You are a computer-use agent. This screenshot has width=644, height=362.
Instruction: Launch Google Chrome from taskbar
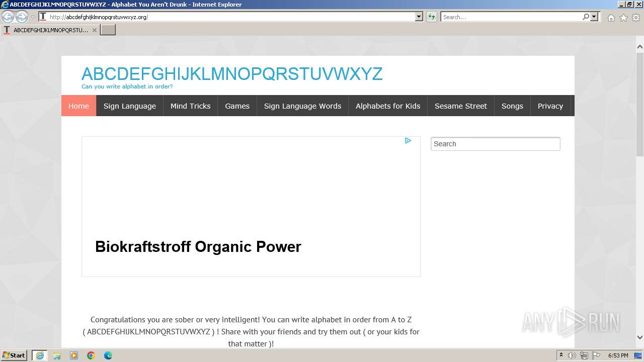click(x=91, y=355)
